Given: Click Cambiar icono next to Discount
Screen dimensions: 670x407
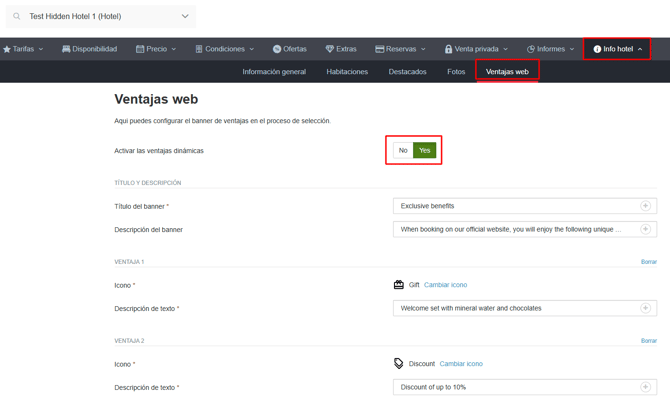Looking at the screenshot, I should [x=461, y=364].
